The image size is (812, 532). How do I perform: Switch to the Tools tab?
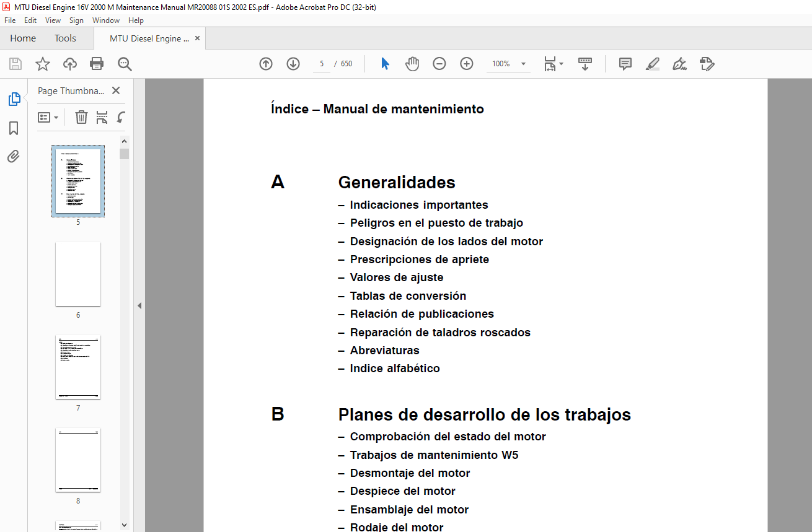click(x=65, y=38)
